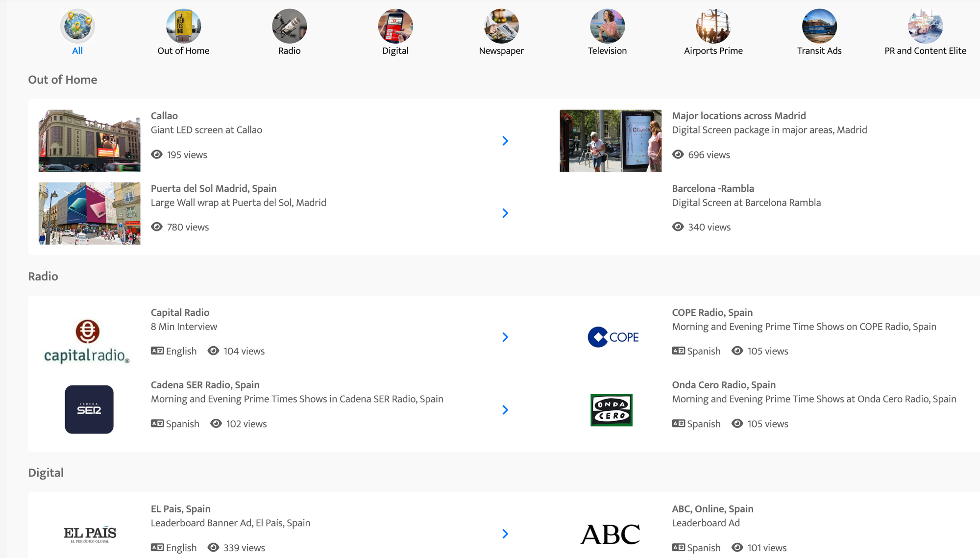The height and width of the screenshot is (558, 980).
Task: Pick the Digital category phone icon
Action: pyautogui.click(x=395, y=26)
